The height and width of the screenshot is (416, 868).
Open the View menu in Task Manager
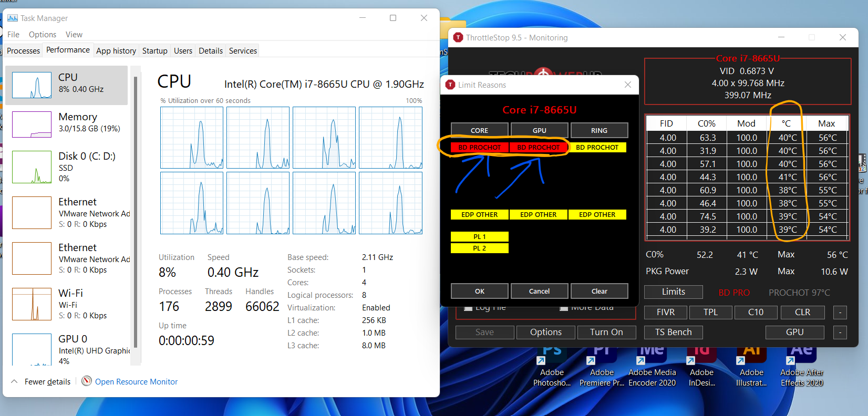[x=74, y=34]
